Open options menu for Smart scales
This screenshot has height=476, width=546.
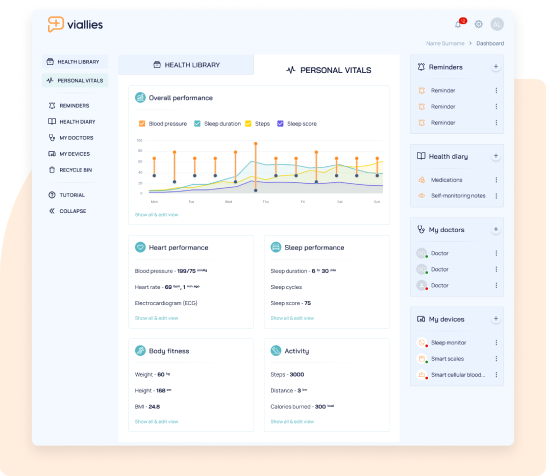click(496, 359)
